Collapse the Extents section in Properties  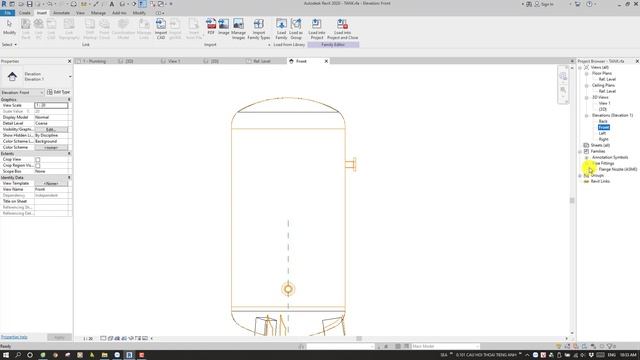pyautogui.click(x=69, y=153)
